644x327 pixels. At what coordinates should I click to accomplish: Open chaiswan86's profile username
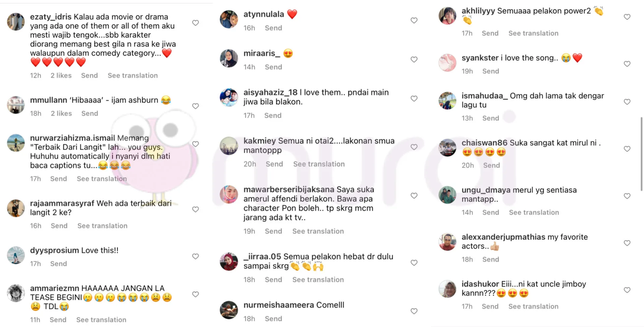[484, 143]
